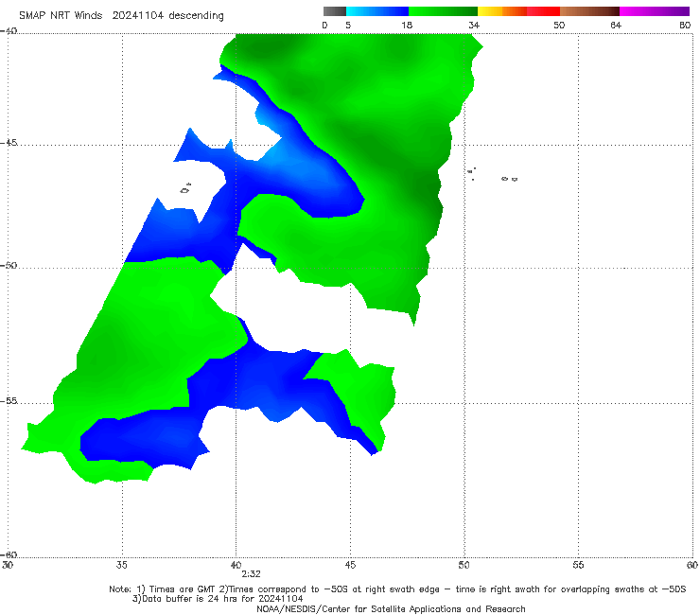Click the latitude axis label '-60'

tap(9, 554)
